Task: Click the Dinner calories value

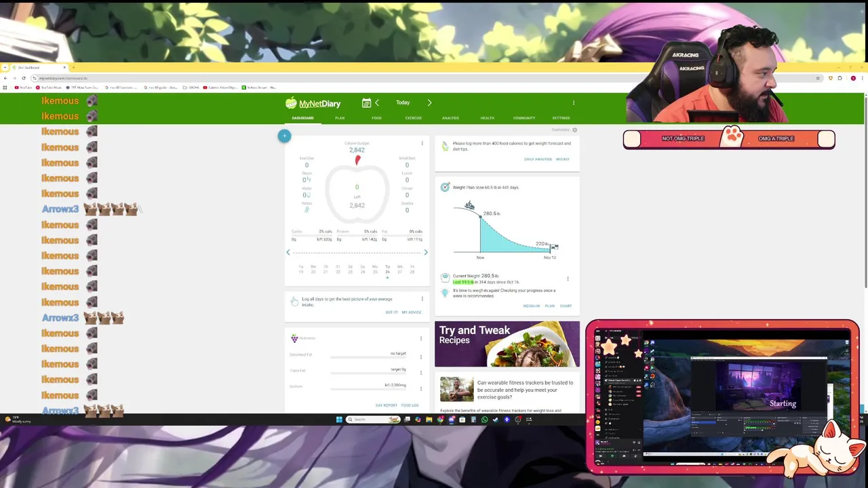Action: point(407,195)
